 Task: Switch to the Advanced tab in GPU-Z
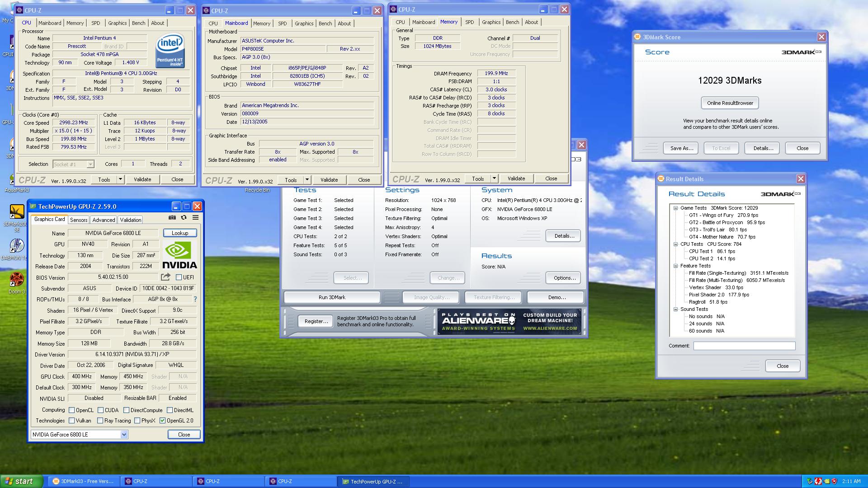point(104,220)
